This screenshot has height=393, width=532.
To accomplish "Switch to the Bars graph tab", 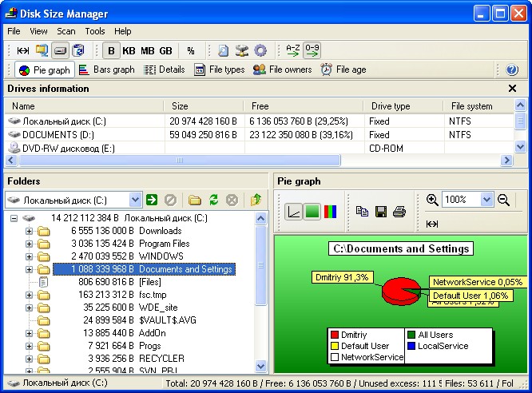I will pyautogui.click(x=107, y=69).
